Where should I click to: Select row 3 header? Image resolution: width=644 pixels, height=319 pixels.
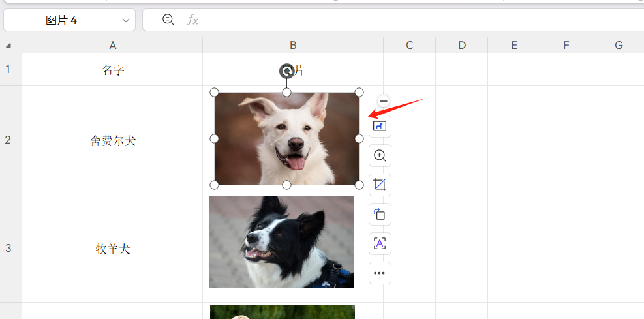pyautogui.click(x=8, y=248)
